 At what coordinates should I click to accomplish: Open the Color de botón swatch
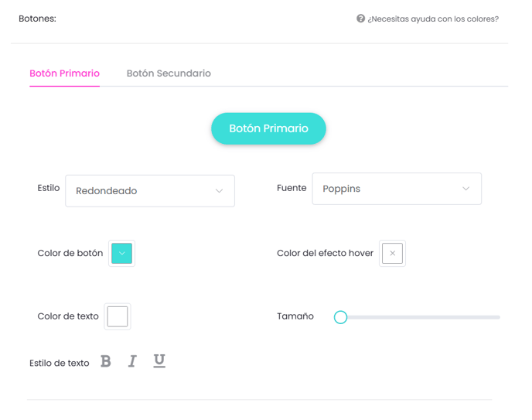click(122, 254)
